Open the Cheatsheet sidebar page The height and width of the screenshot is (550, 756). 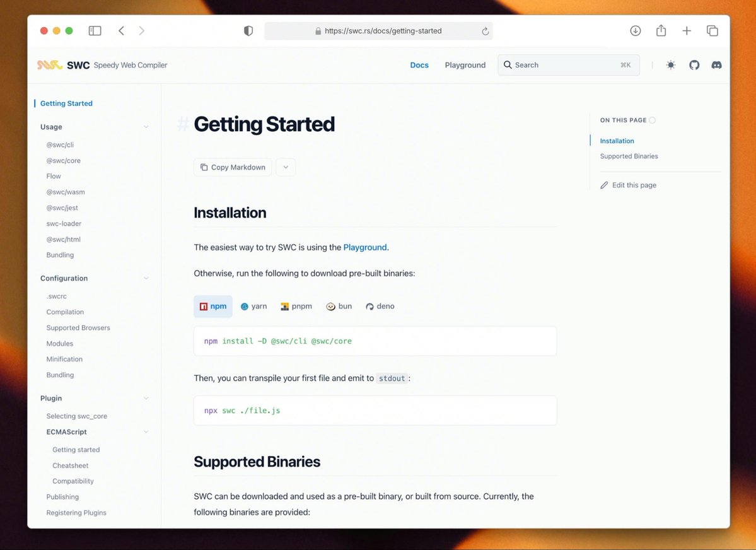(71, 465)
